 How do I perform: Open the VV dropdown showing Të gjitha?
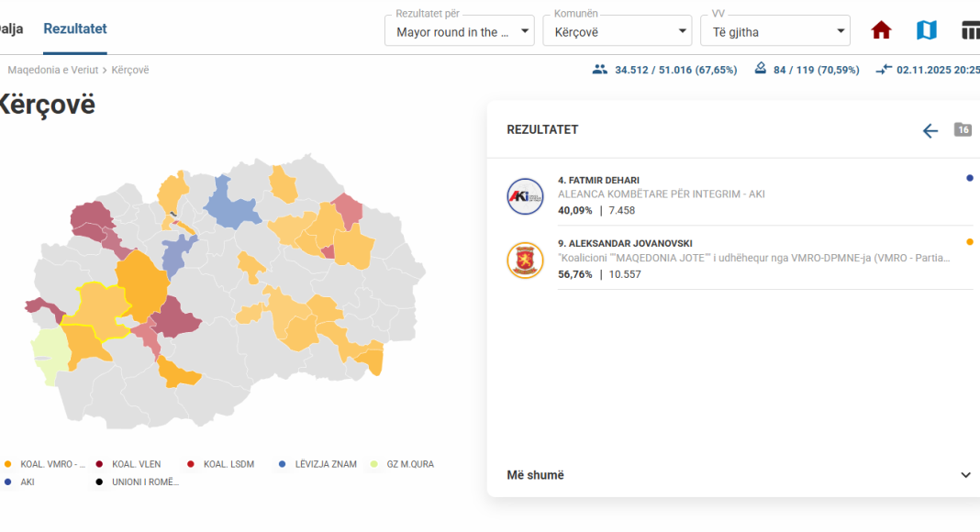(775, 31)
